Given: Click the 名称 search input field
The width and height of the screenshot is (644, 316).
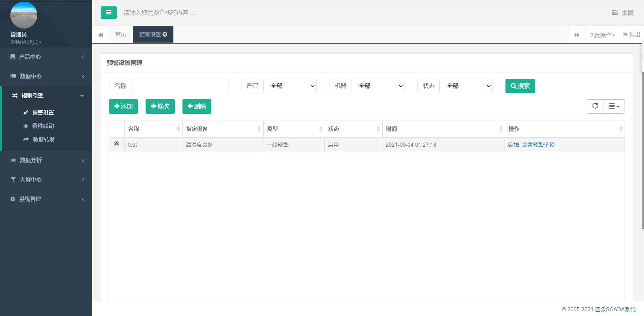Looking at the screenshot, I should point(179,86).
